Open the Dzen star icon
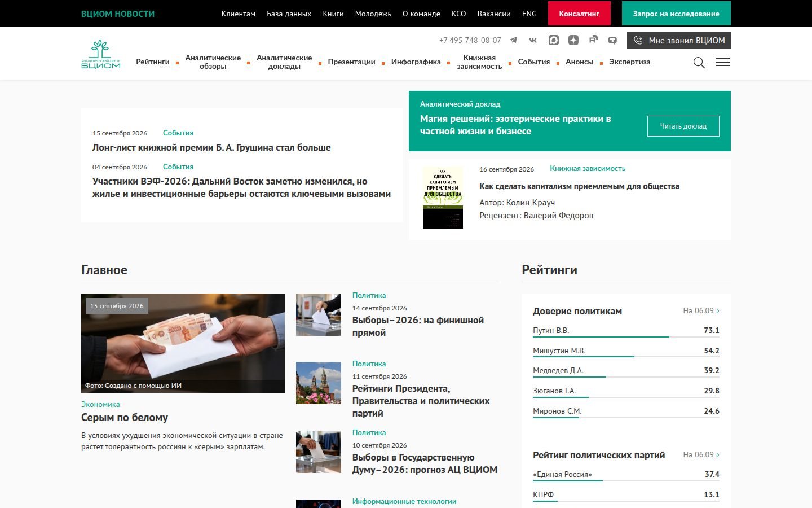Screen dimensions: 812x508 (x=573, y=40)
